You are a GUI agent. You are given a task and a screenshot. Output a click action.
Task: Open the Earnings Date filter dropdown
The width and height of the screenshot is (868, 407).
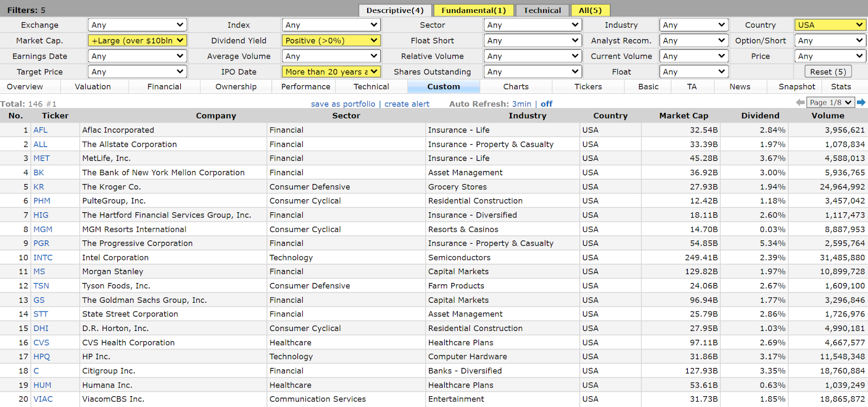click(137, 56)
